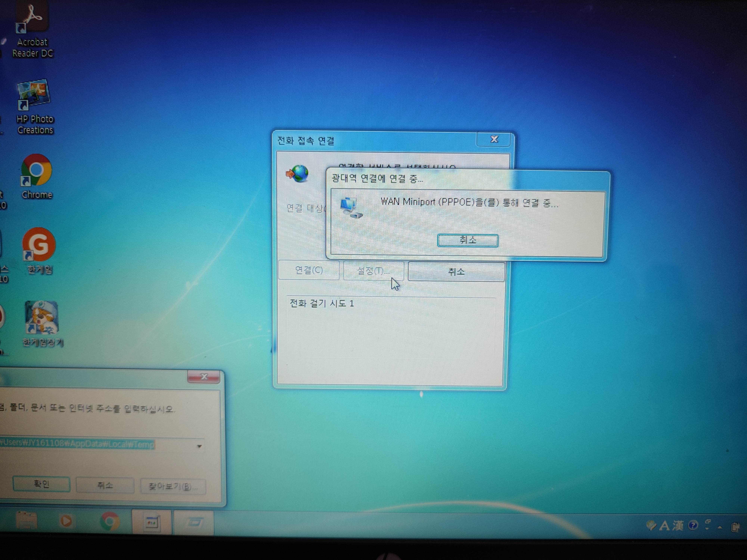Click 취소 in the dial-up connection window
This screenshot has height=560, width=747.
[456, 272]
